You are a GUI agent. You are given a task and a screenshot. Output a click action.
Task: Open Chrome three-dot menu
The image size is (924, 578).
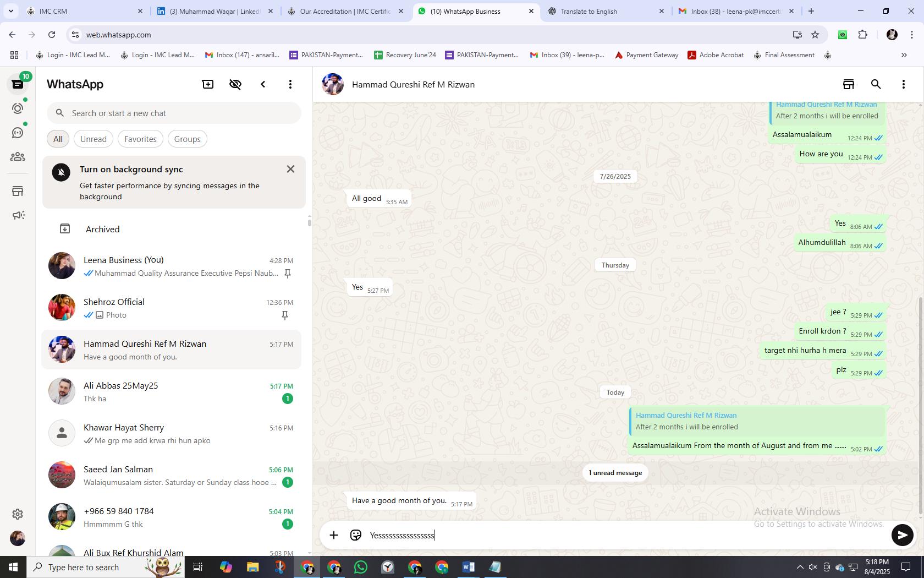(x=912, y=35)
